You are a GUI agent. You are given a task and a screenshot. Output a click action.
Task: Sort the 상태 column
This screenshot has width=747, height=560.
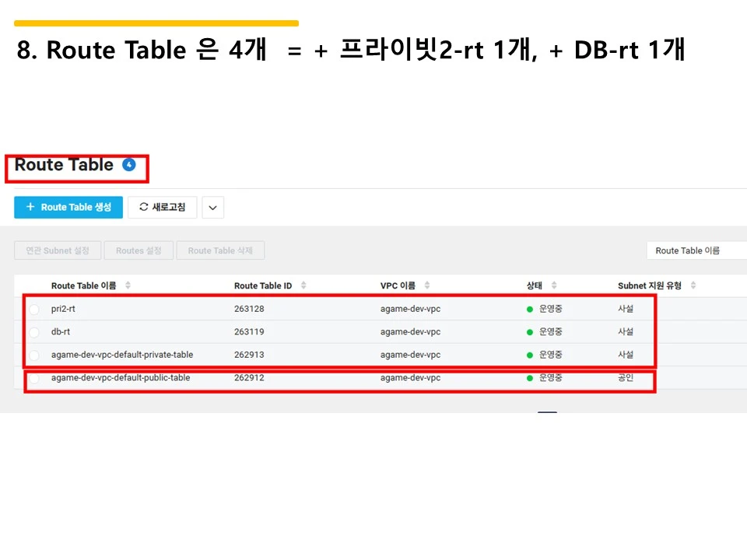point(552,285)
